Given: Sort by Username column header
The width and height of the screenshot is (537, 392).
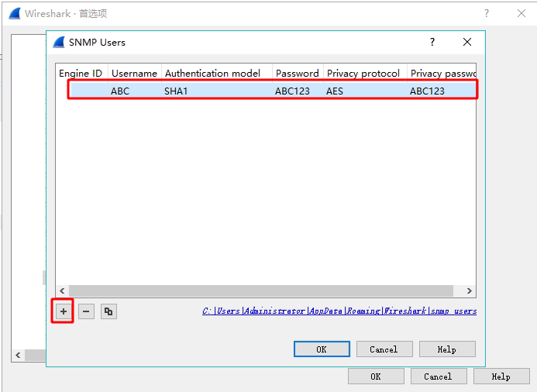Looking at the screenshot, I should point(134,74).
